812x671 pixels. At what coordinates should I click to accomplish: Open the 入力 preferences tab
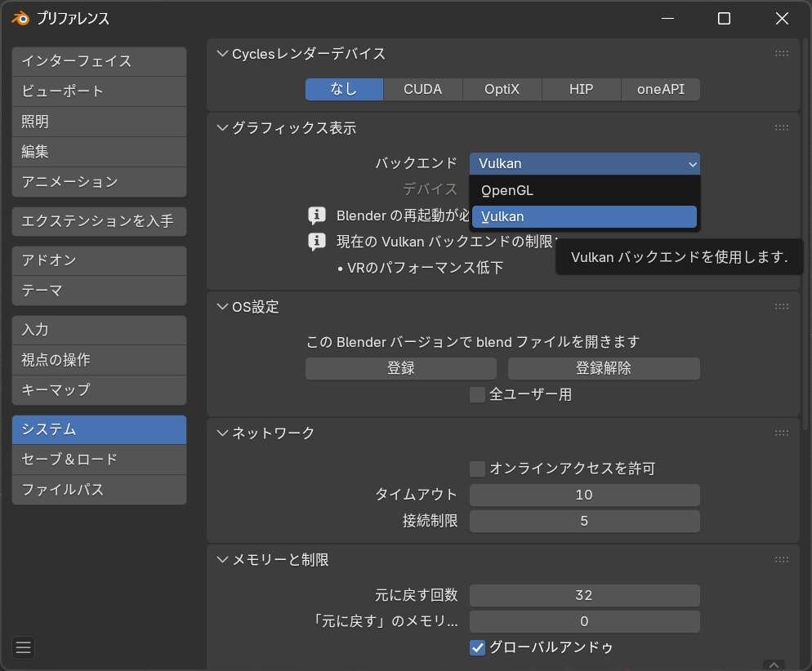coord(99,330)
